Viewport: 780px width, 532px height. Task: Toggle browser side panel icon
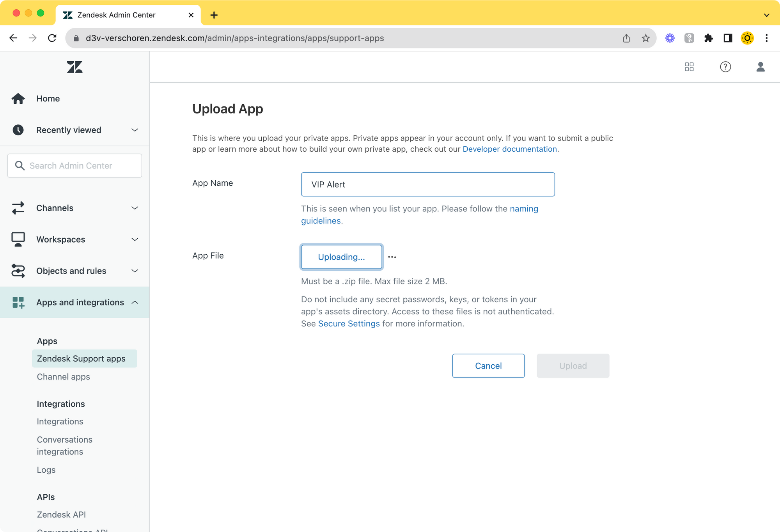[728, 38]
